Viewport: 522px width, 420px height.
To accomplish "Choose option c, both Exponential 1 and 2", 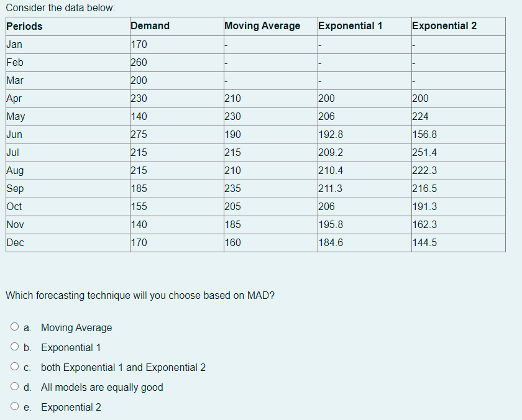I will click(x=14, y=367).
